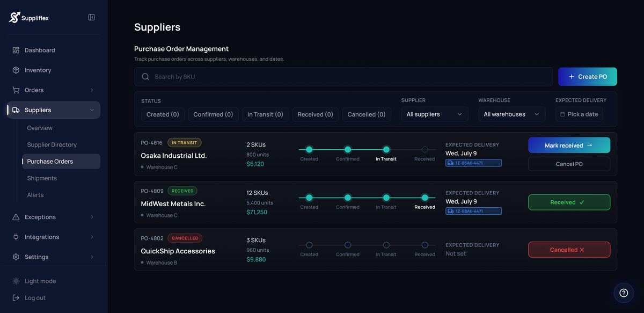Toggle the Confirmed (0) status filter
Screen dimensions: 644x313
click(213, 114)
